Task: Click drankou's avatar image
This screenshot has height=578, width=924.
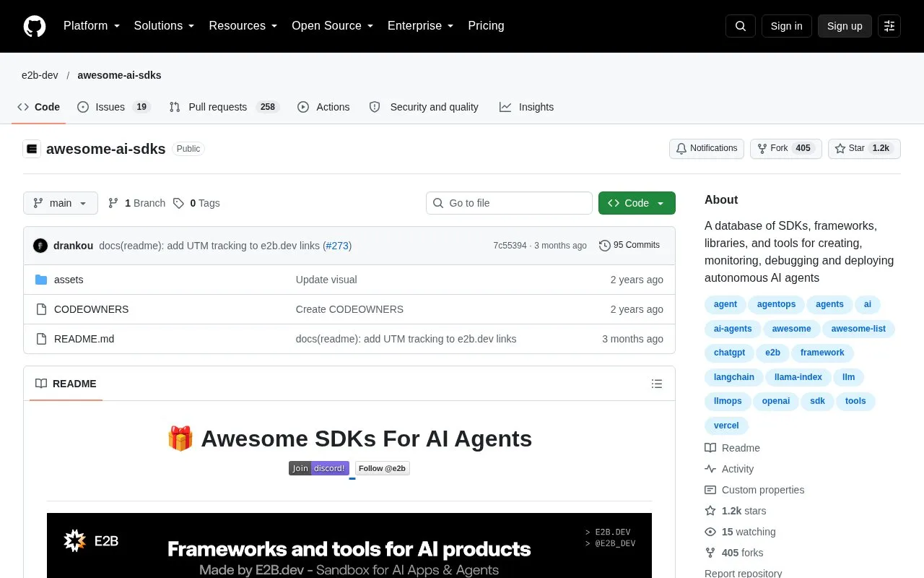Action: (x=40, y=246)
